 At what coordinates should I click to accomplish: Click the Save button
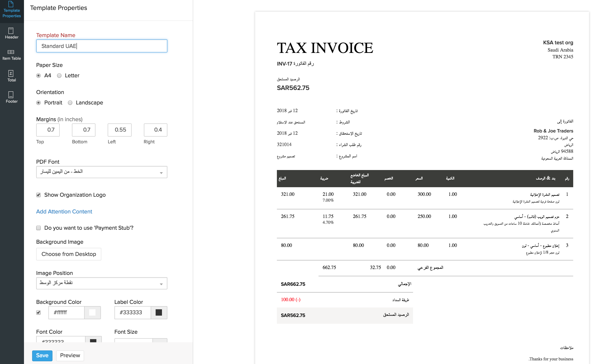[x=42, y=355]
